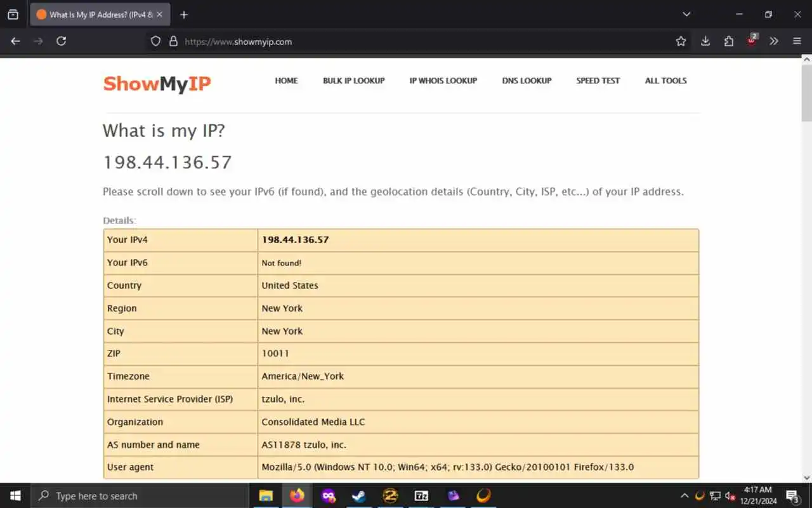Click the 'America/New_York' timezone value
This screenshot has width=812, height=508.
tap(303, 377)
